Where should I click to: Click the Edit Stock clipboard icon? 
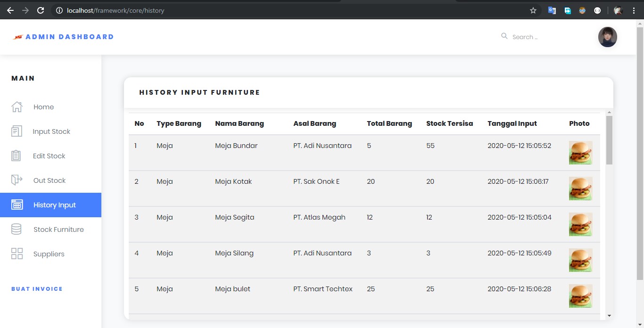click(x=17, y=156)
